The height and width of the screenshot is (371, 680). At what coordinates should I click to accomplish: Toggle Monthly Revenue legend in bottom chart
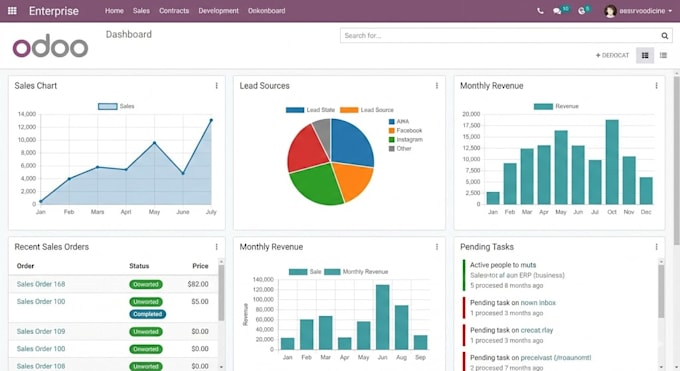pos(356,272)
